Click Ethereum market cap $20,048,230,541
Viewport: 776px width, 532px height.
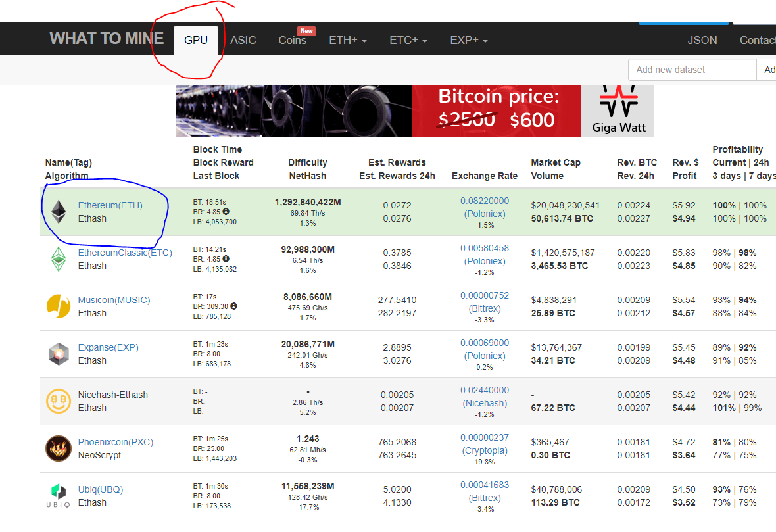(565, 205)
